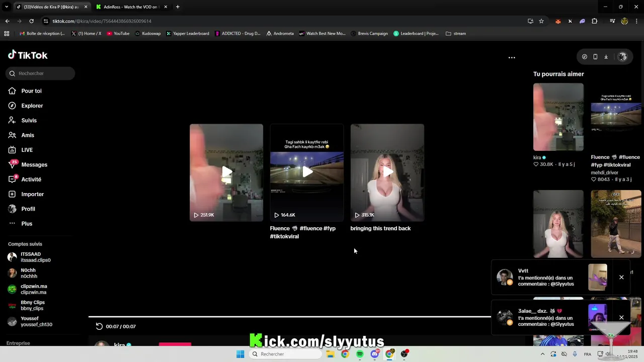This screenshot has width=644, height=362.
Task: Open File Explorer from the taskbar
Action: coord(330,354)
